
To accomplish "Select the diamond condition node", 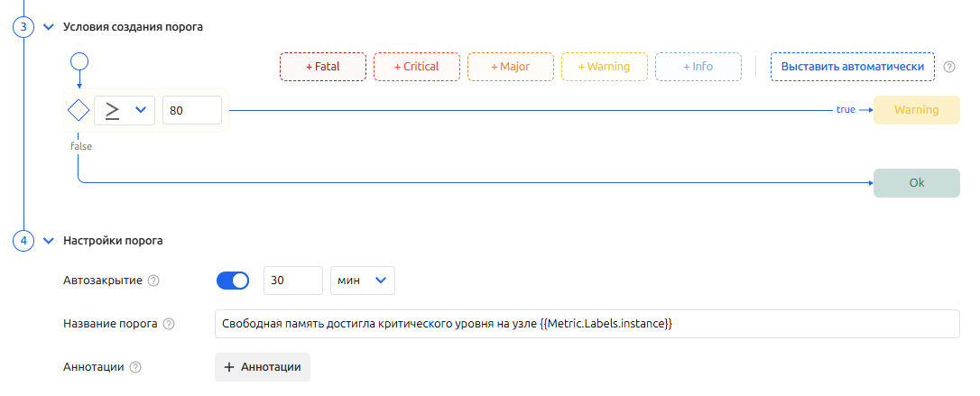I will click(79, 110).
